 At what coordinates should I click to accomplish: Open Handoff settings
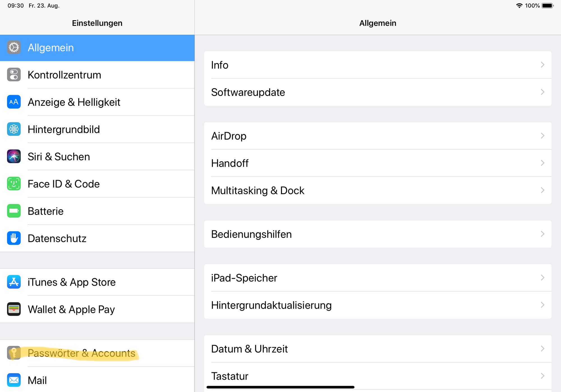(378, 163)
